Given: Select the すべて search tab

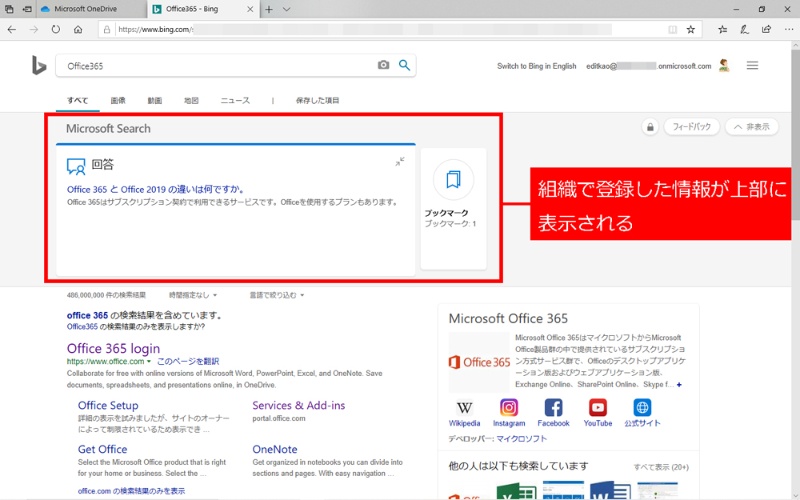Looking at the screenshot, I should click(78, 101).
